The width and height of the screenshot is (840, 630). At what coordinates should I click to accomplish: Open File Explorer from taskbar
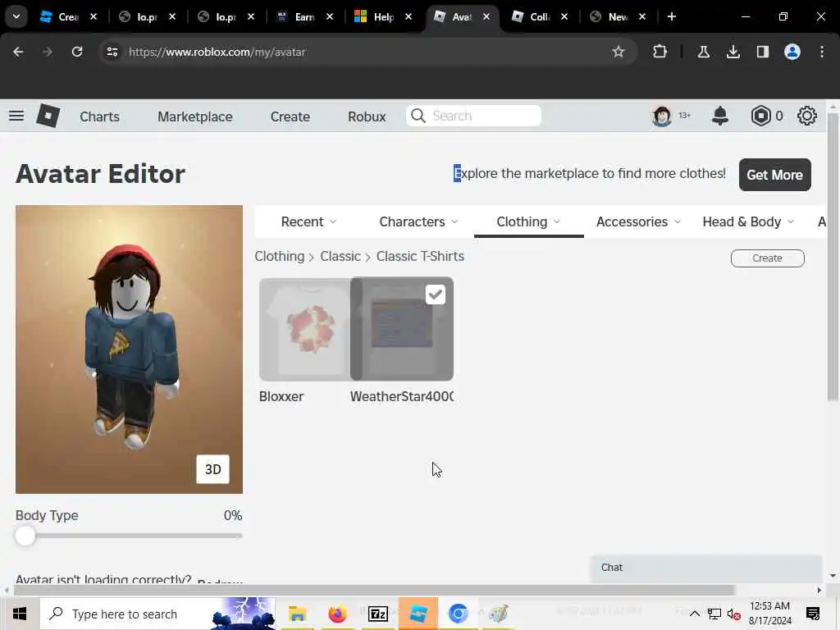point(297,614)
